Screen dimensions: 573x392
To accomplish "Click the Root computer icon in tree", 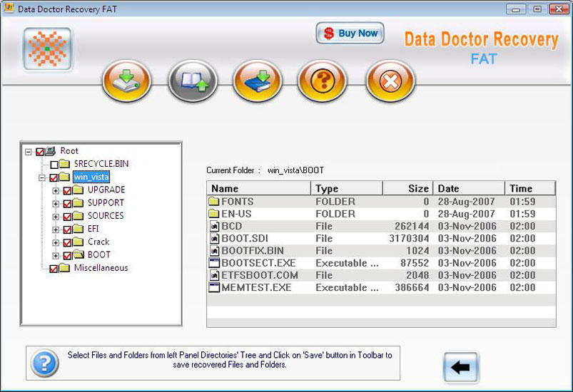I will click(51, 150).
